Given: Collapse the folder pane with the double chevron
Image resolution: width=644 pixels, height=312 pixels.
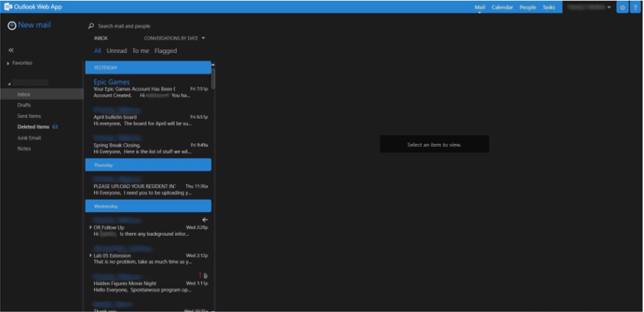Looking at the screenshot, I should pos(11,50).
